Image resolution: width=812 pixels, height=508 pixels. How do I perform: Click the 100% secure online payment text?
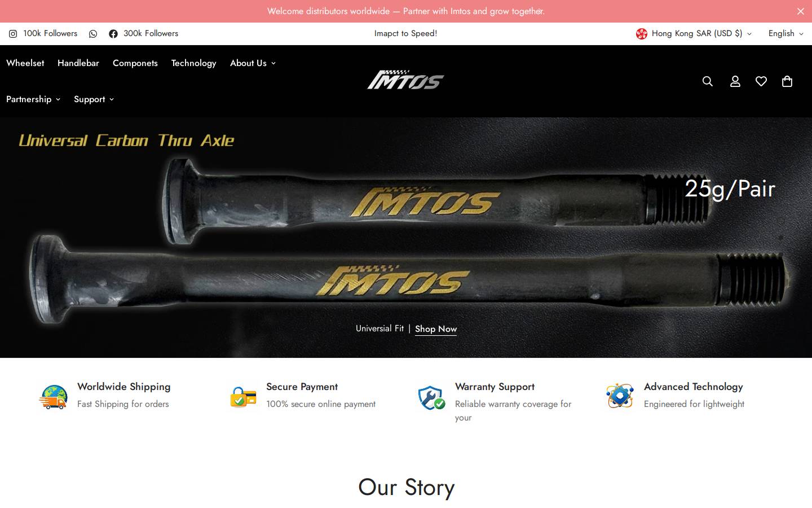pos(321,404)
